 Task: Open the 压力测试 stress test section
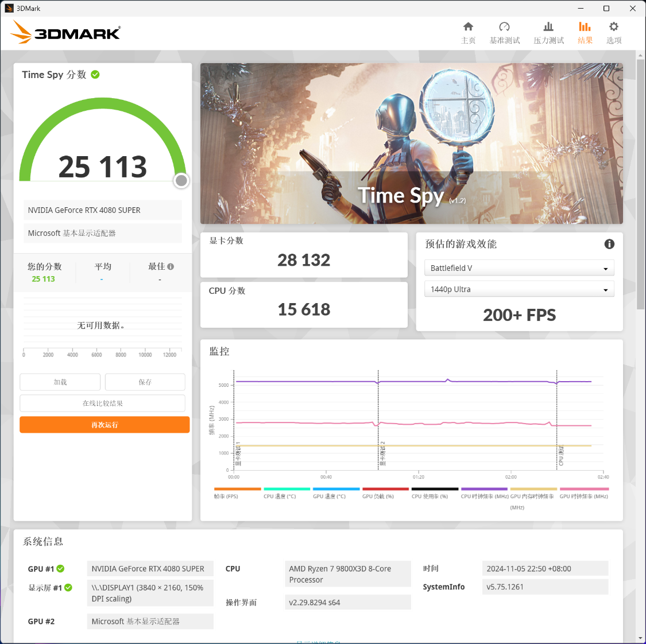click(548, 33)
